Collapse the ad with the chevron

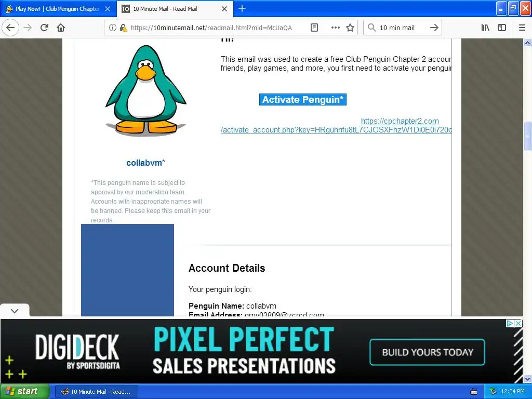[15, 311]
